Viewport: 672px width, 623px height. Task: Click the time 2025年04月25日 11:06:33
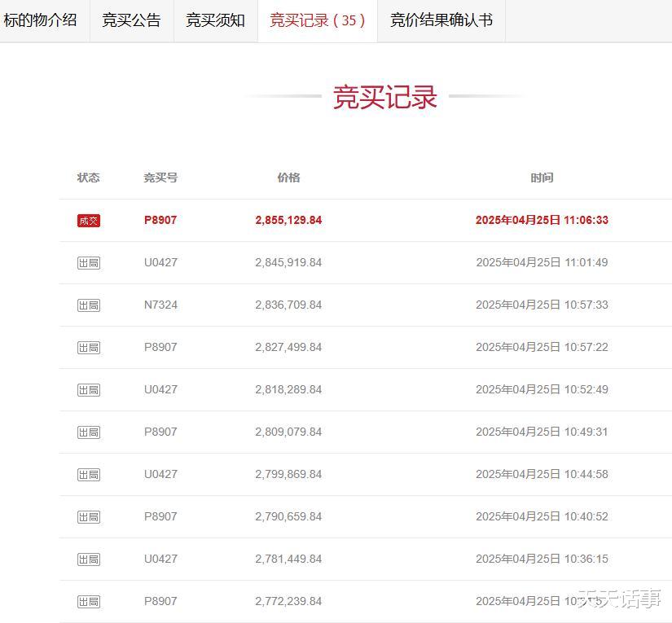coord(542,220)
